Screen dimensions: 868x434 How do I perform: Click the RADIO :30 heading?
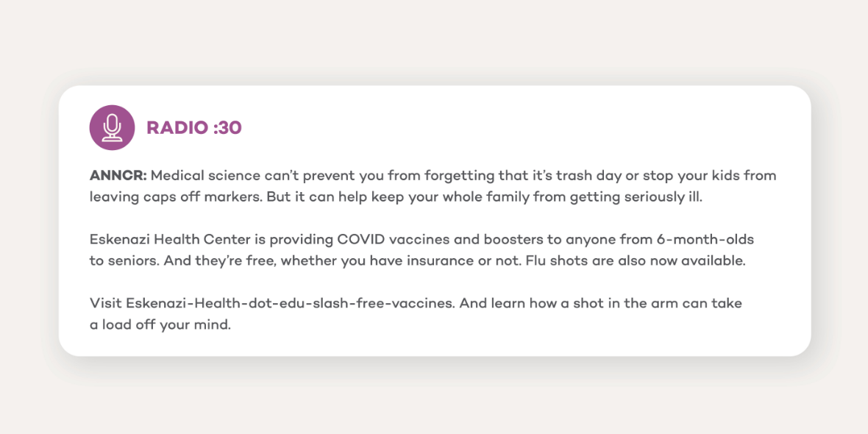click(193, 128)
